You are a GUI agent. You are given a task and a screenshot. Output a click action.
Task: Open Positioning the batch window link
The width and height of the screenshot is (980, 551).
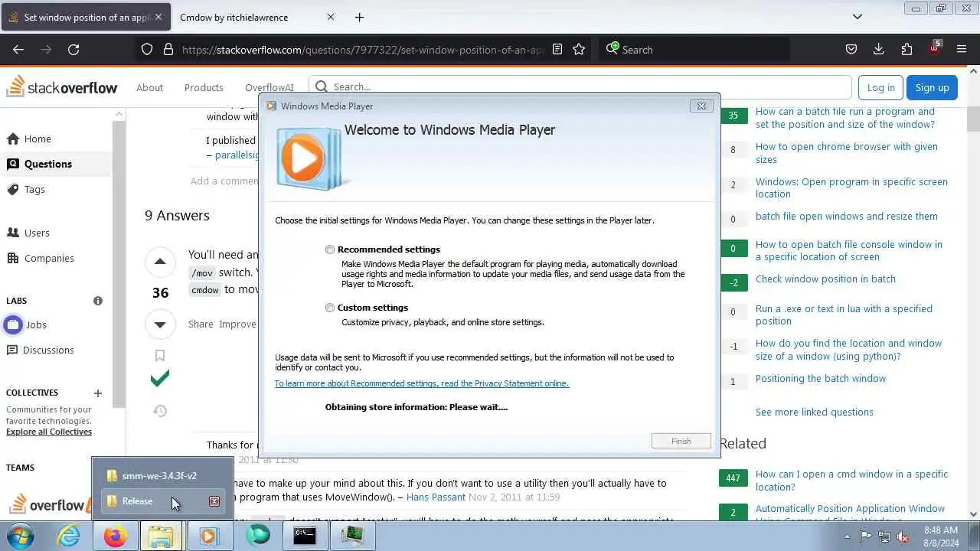click(x=820, y=378)
